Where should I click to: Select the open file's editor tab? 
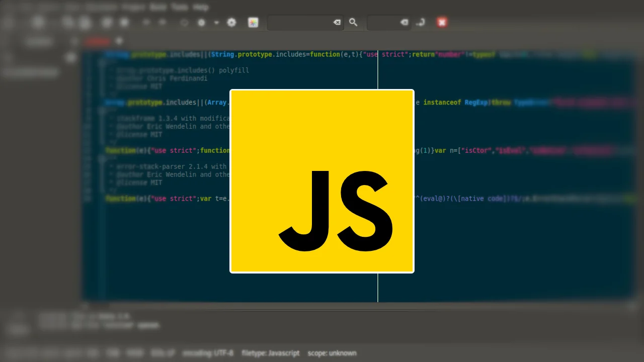point(97,41)
